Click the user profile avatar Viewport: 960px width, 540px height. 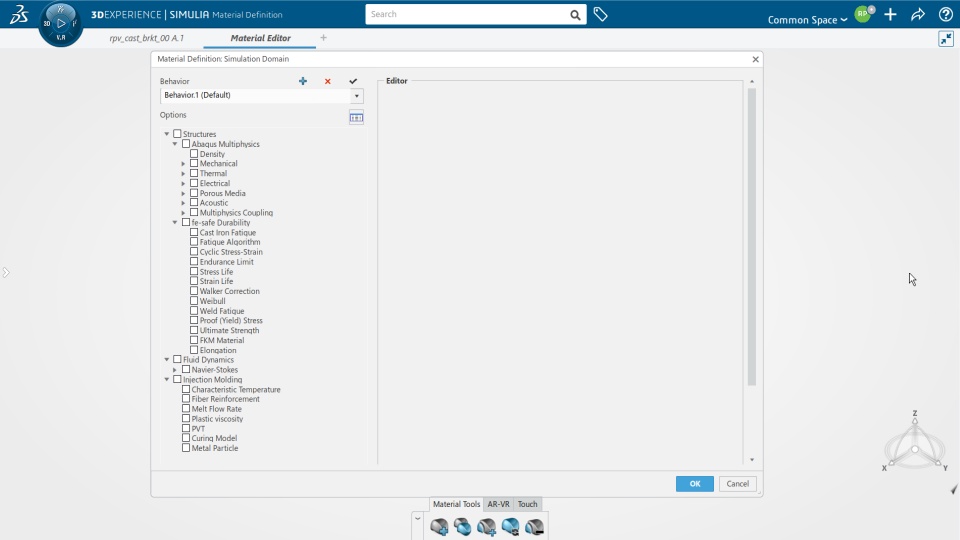pyautogui.click(x=863, y=14)
